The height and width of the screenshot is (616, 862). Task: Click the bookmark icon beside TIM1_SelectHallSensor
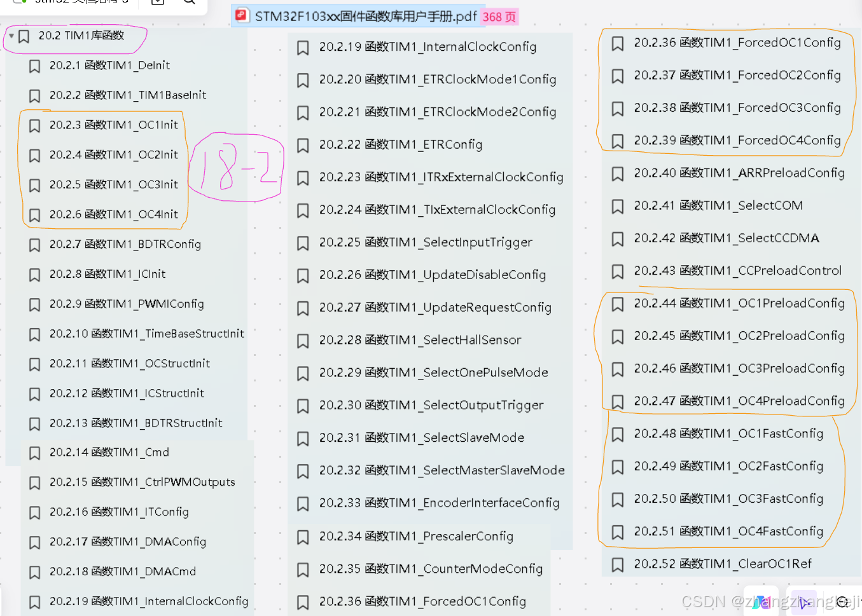(x=303, y=341)
